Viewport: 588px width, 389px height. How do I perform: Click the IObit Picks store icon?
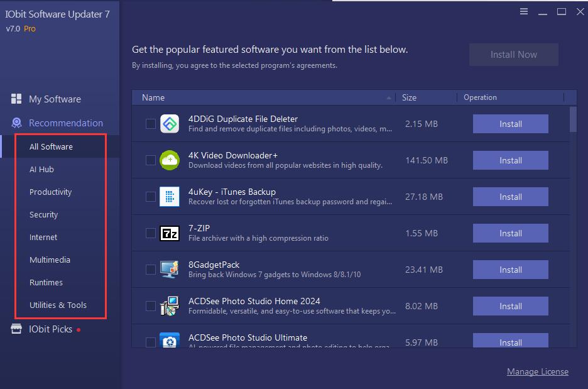[16, 329]
